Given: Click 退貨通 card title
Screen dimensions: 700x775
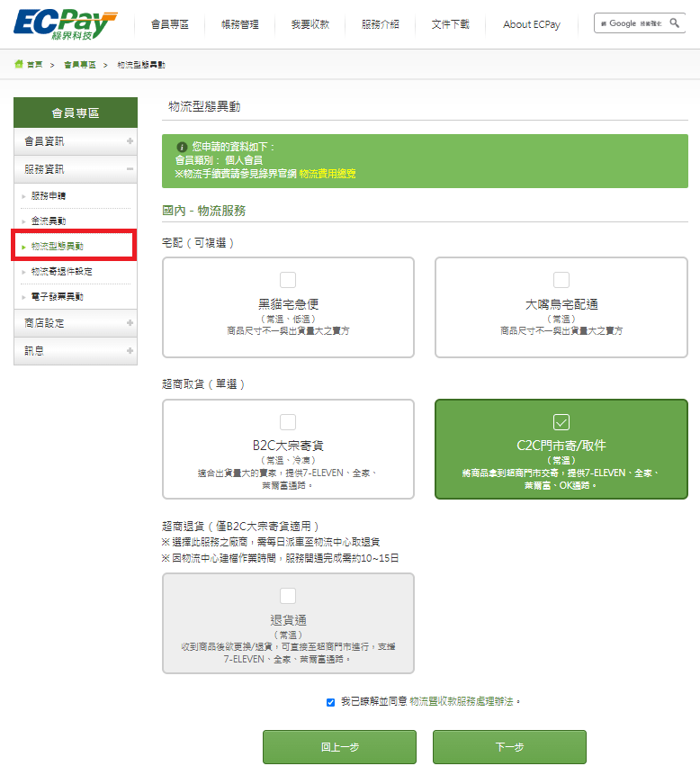Looking at the screenshot, I should 288,620.
